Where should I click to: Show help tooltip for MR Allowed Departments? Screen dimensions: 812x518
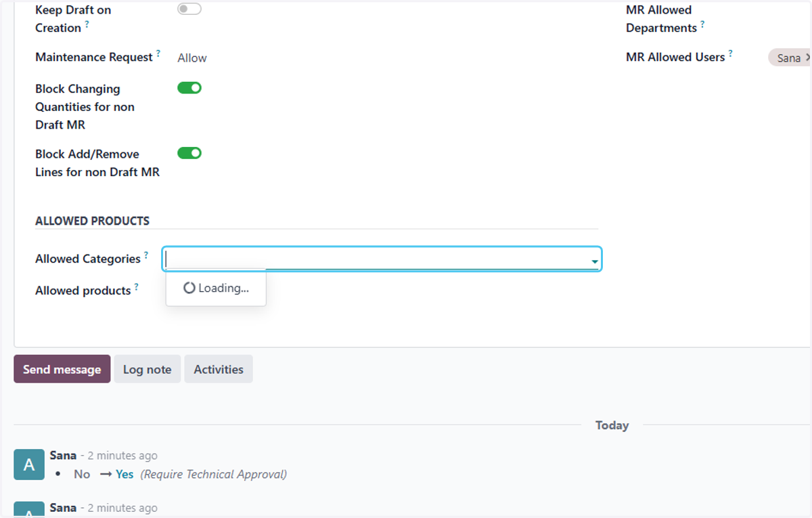point(702,24)
